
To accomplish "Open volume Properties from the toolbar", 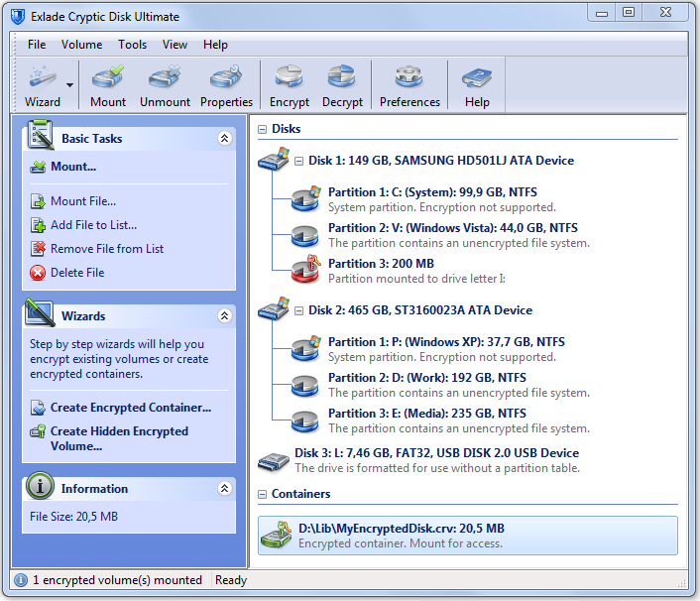I will pyautogui.click(x=226, y=85).
